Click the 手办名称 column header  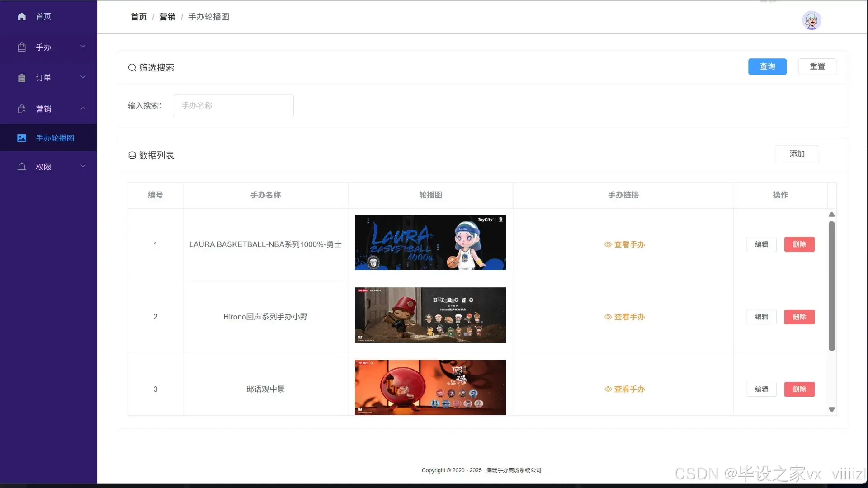click(x=265, y=195)
